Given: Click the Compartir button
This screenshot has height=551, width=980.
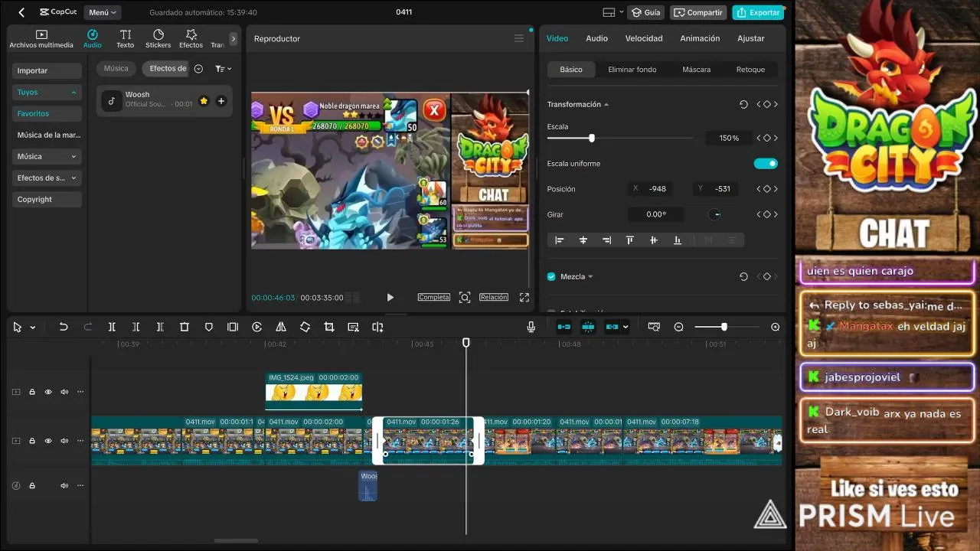Looking at the screenshot, I should 698,12.
